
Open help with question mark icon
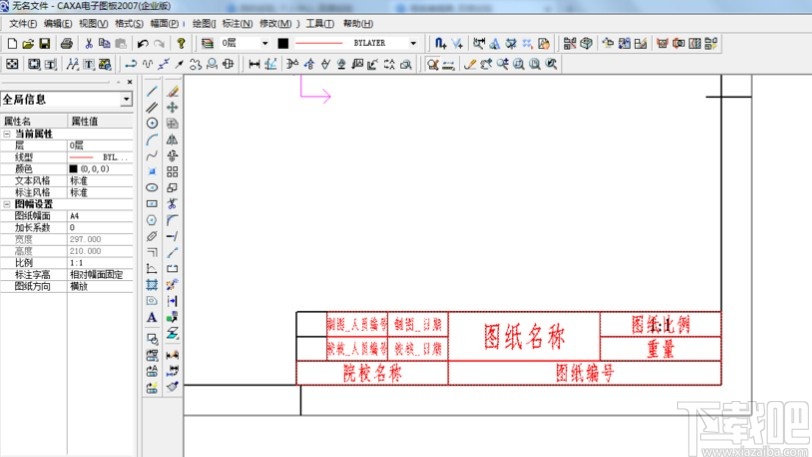point(181,44)
